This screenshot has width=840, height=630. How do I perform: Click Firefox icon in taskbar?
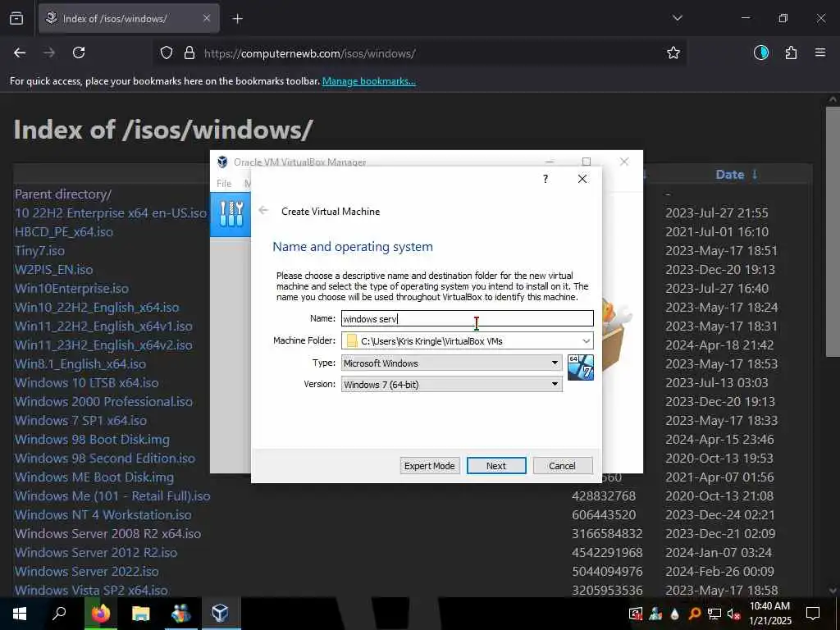tap(100, 614)
